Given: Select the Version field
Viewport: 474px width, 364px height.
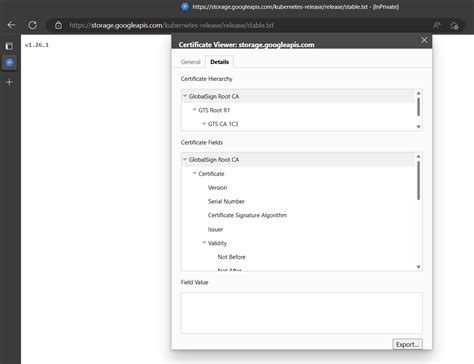Looking at the screenshot, I should [x=217, y=188].
